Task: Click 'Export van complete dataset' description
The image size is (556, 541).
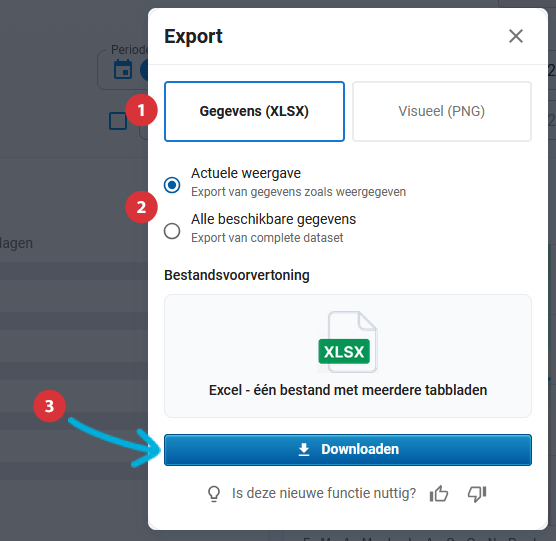Action: pyautogui.click(x=267, y=238)
